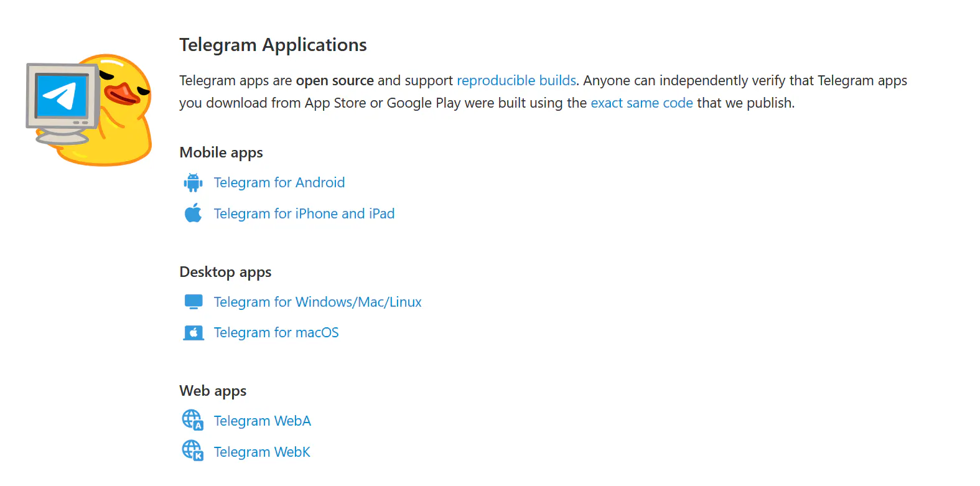Click the bold 'open source' text
Image resolution: width=980 pixels, height=486 pixels.
coord(335,80)
